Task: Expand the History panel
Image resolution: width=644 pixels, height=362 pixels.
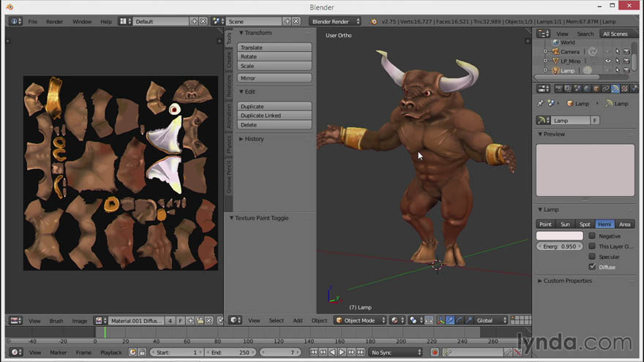Action: coord(241,139)
